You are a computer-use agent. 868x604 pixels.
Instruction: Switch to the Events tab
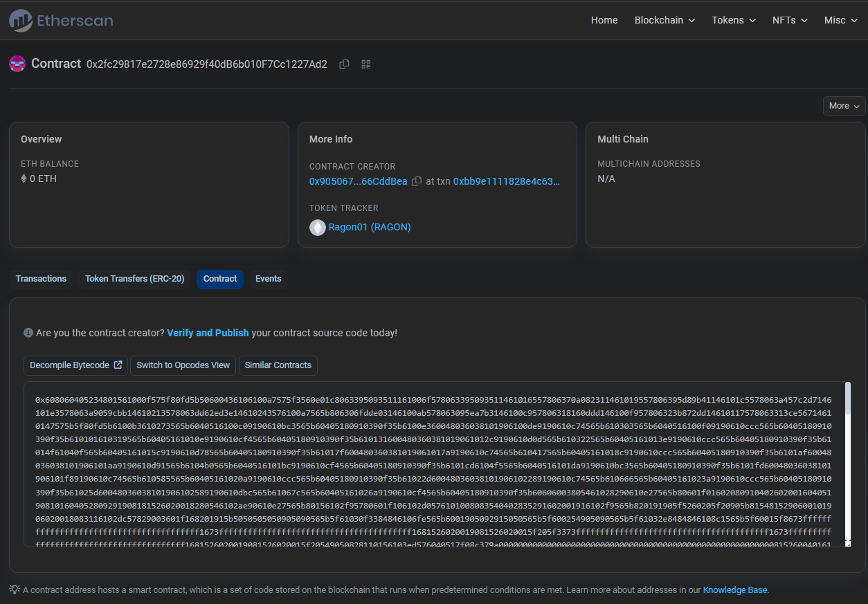(269, 279)
